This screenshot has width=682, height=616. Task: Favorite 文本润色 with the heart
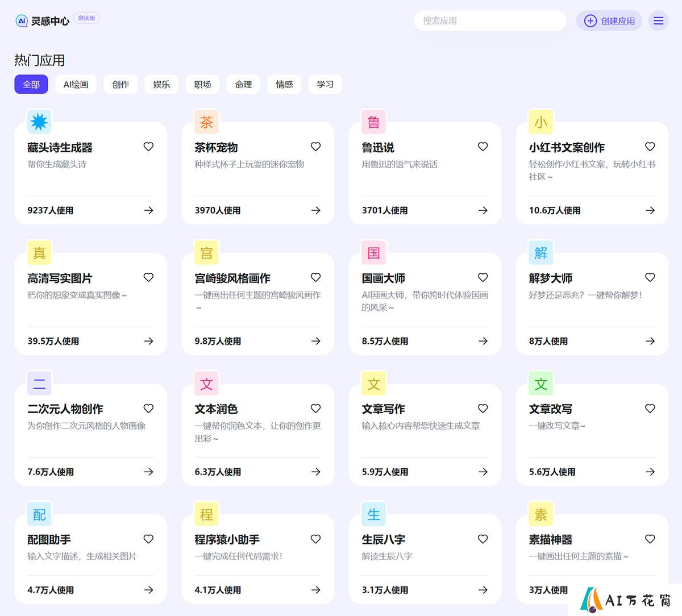pyautogui.click(x=315, y=409)
